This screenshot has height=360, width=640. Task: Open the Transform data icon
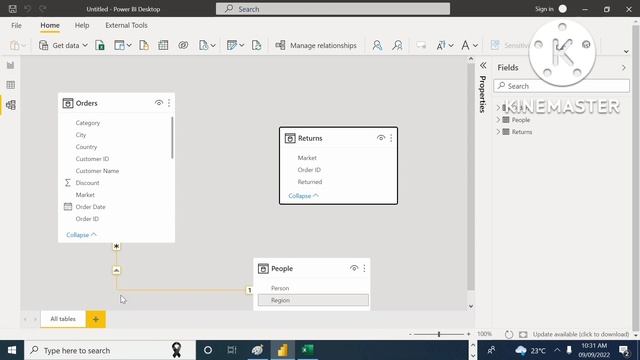(x=232, y=45)
